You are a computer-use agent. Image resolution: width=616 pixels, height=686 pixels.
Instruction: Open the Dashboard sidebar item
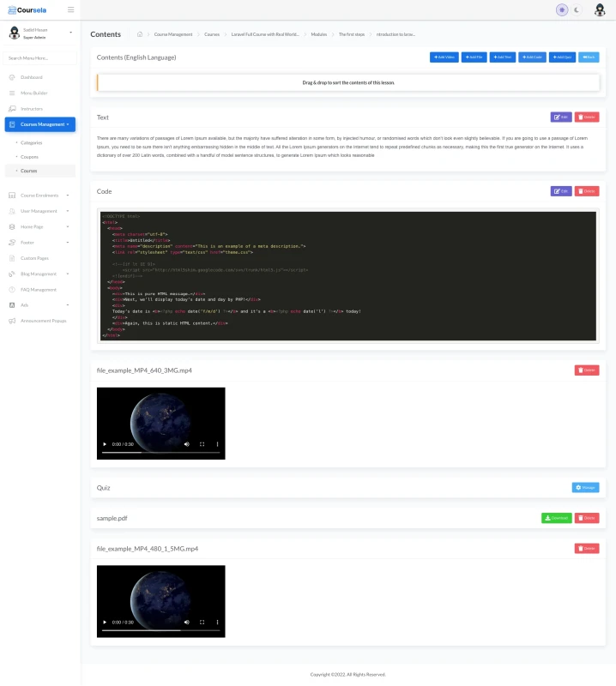tap(32, 77)
